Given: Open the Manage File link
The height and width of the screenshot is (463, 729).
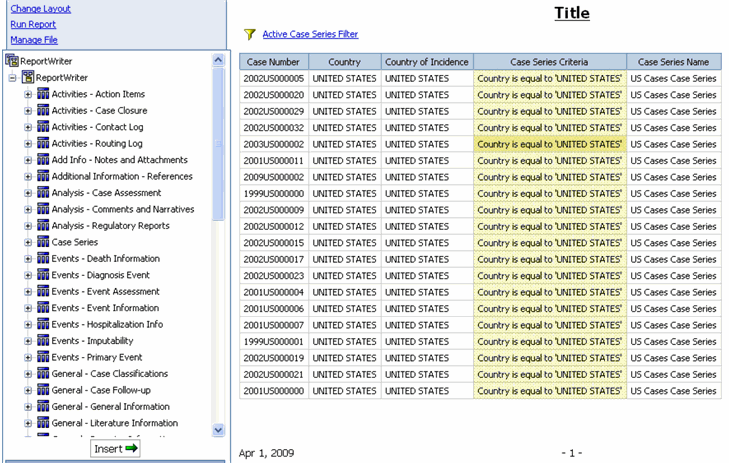Looking at the screenshot, I should pyautogui.click(x=34, y=40).
